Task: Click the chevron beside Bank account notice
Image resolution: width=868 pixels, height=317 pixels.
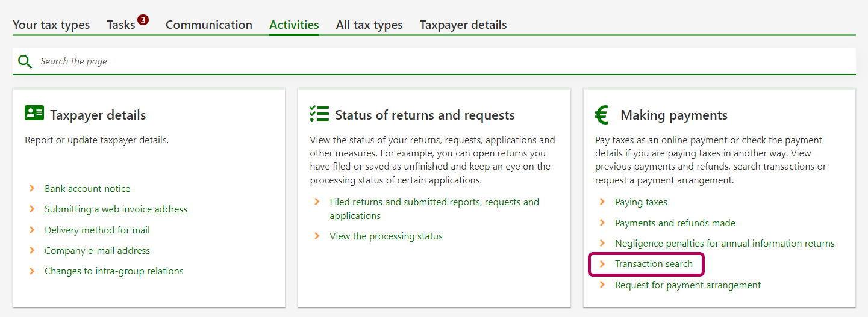Action: coord(32,189)
